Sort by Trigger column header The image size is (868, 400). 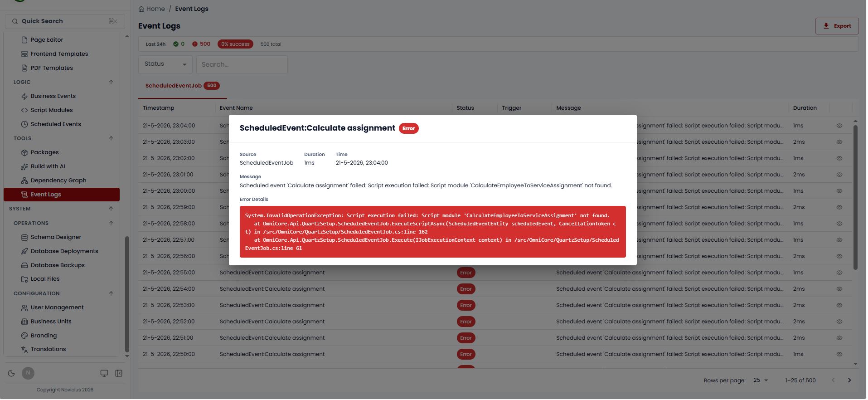tap(512, 108)
